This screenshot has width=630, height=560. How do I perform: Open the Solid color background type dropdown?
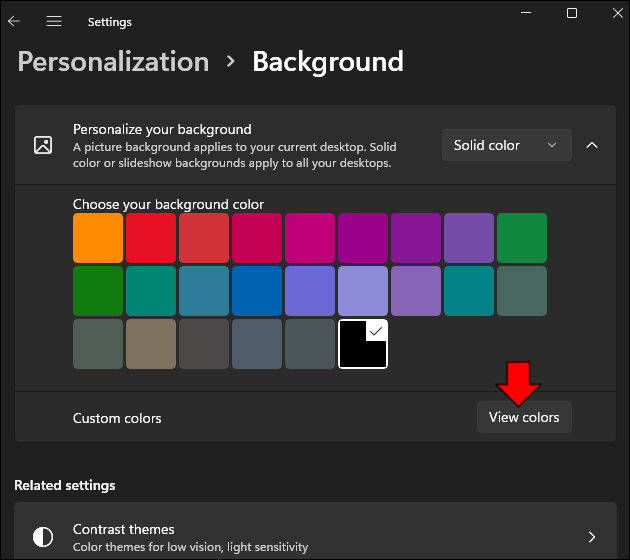click(506, 145)
